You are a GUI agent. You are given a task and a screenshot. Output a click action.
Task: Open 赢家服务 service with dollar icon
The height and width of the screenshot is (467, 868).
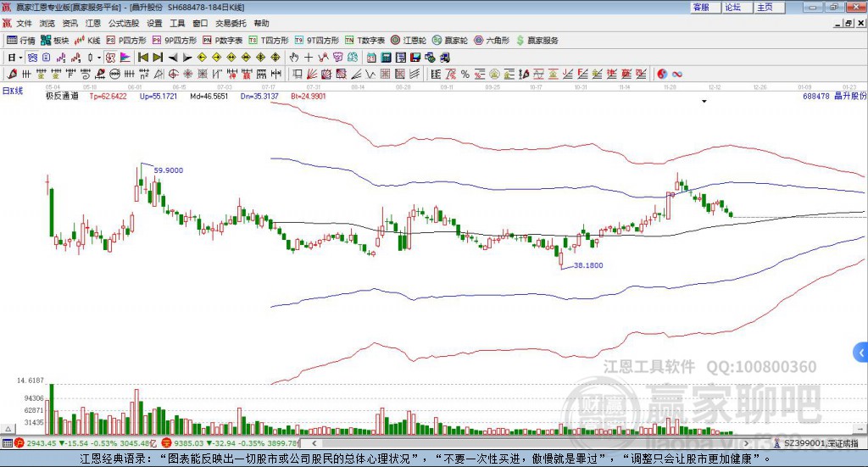(537, 41)
